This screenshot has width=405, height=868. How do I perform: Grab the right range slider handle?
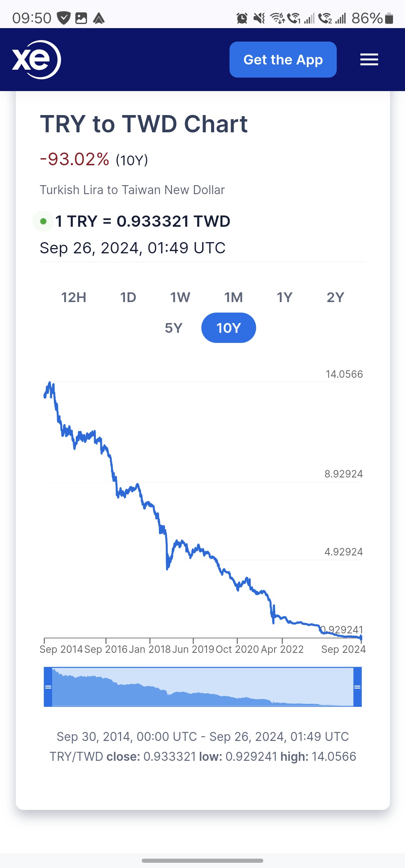point(357,687)
